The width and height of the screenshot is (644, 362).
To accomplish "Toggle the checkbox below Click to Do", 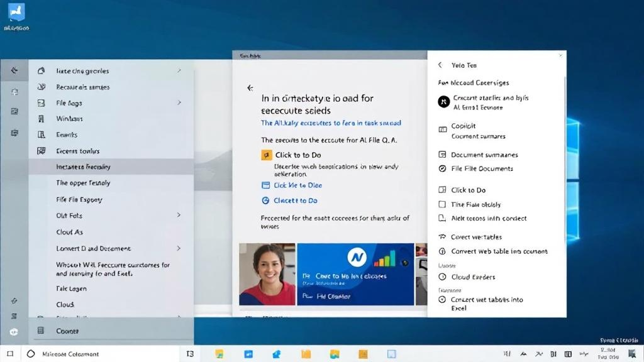I will coord(442,204).
